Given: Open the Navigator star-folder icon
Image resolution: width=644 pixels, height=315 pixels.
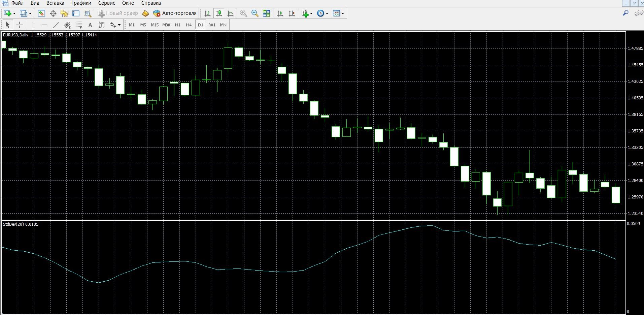Looking at the screenshot, I should coord(64,13).
